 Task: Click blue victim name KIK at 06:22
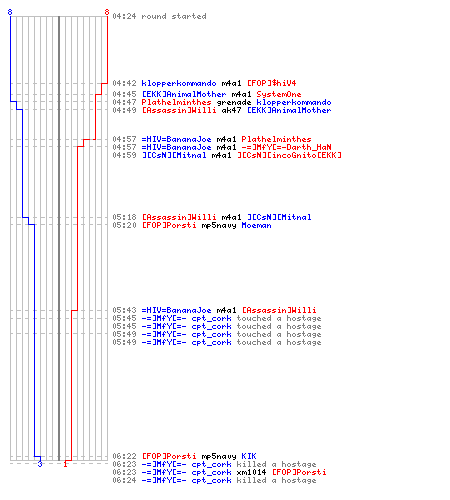pyautogui.click(x=249, y=456)
